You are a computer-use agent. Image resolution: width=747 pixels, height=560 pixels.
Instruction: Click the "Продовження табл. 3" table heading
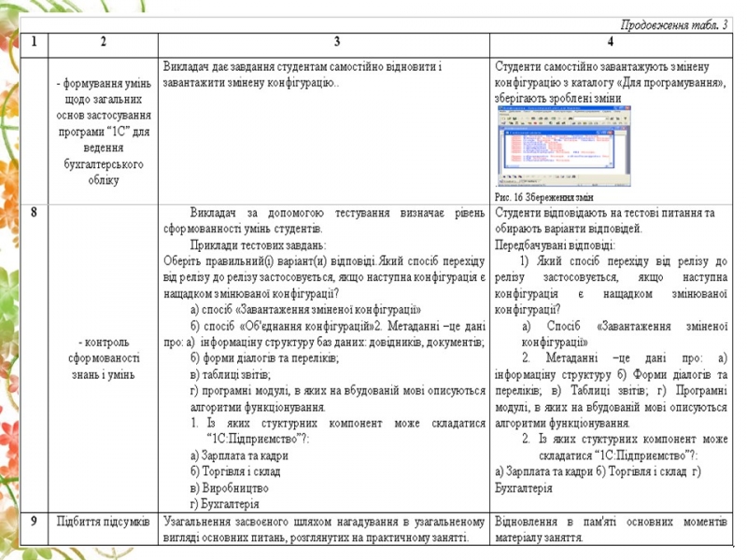[674, 25]
